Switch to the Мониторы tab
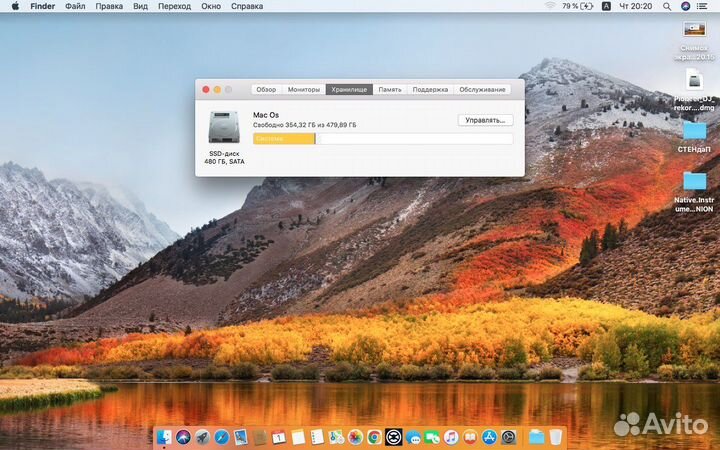720x450 pixels. pos(304,89)
